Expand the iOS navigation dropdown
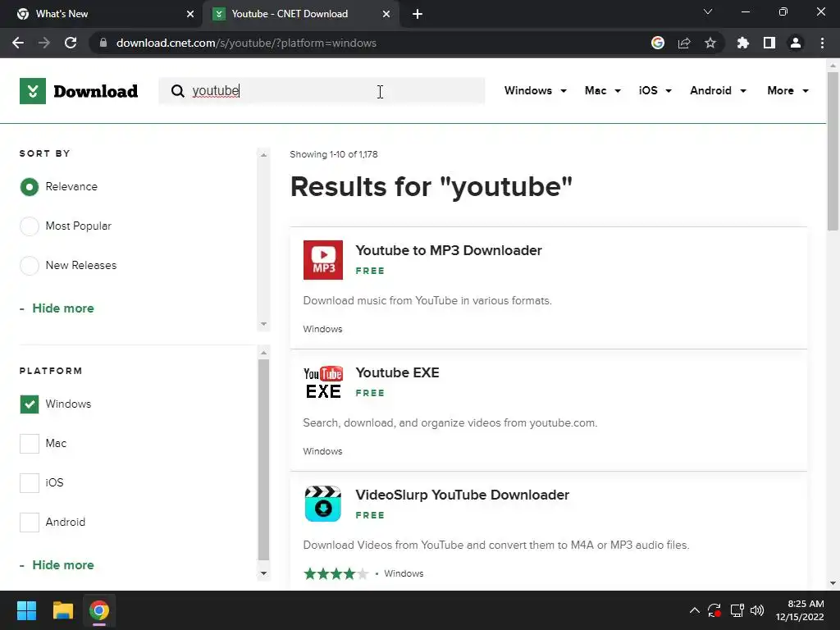Screen dimensions: 840x630 click(655, 90)
